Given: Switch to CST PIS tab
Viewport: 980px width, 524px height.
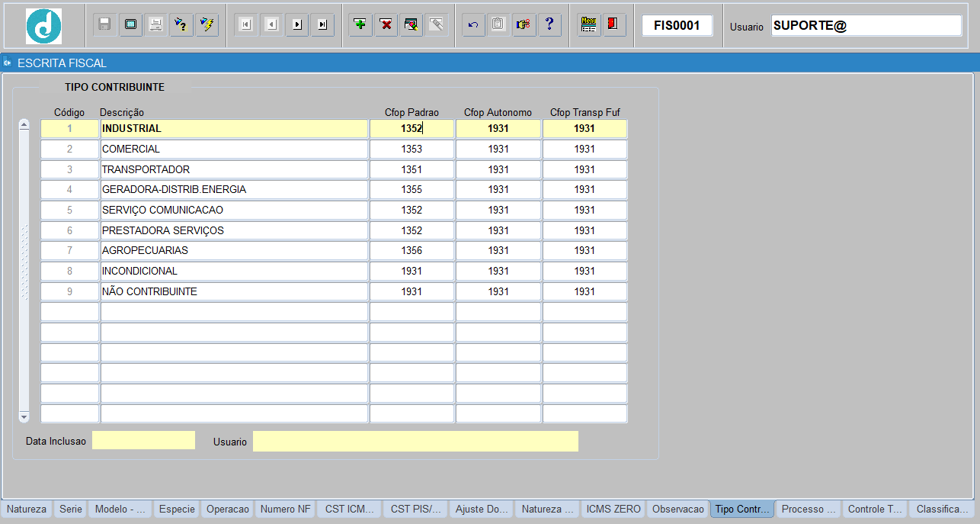Looking at the screenshot, I should (416, 510).
